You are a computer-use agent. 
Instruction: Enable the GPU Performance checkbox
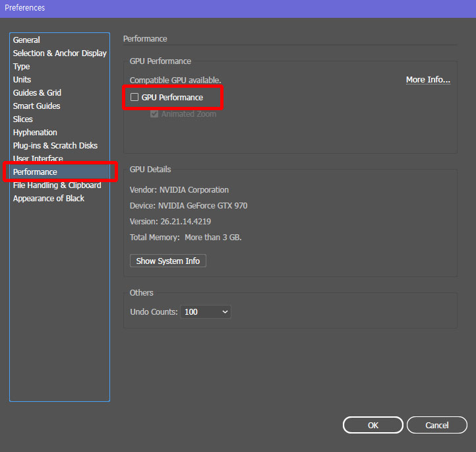[x=134, y=97]
